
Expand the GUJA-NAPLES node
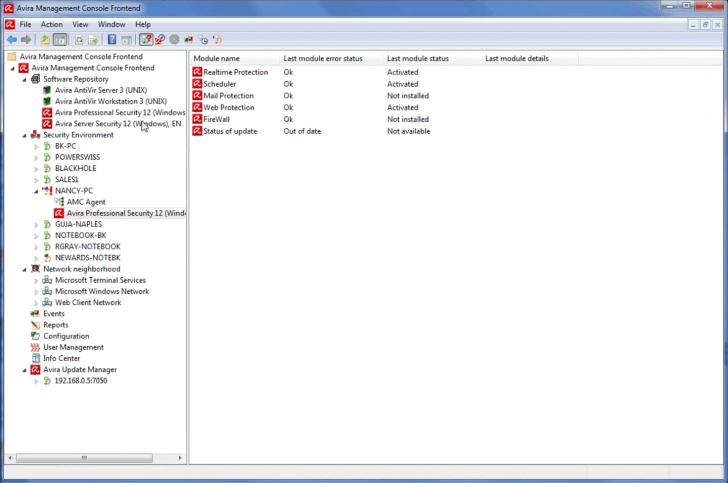[36, 224]
